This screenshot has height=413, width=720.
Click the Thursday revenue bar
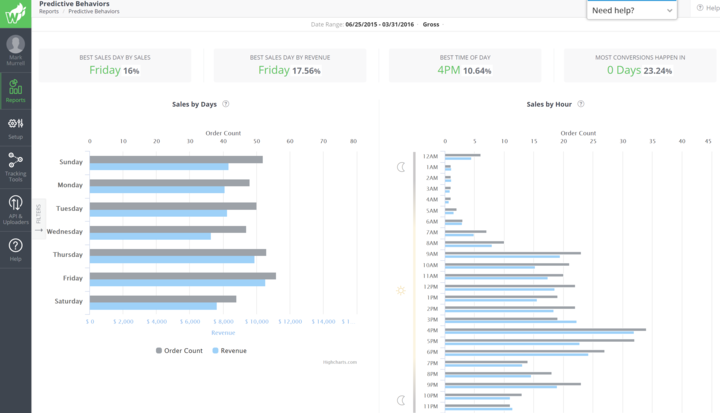tap(172, 260)
